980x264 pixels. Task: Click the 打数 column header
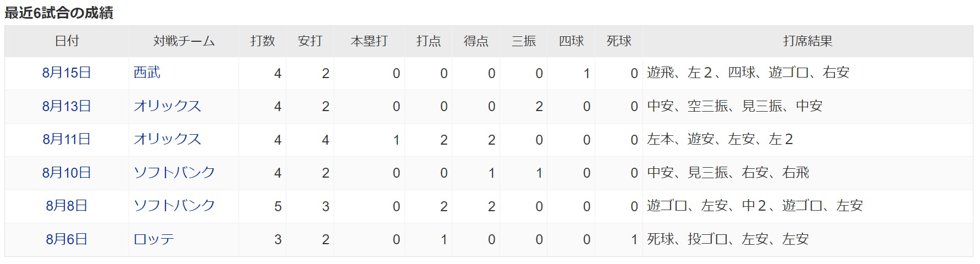(x=263, y=41)
